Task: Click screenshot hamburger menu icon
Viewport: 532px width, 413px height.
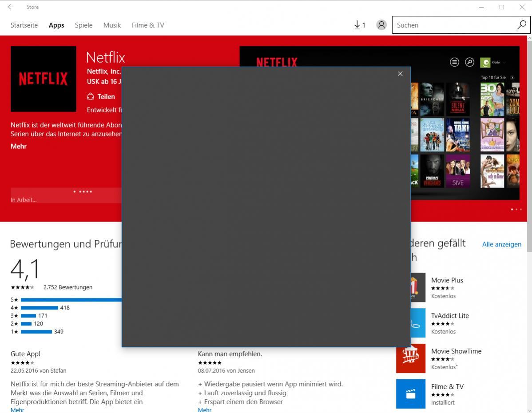Action: [x=454, y=62]
